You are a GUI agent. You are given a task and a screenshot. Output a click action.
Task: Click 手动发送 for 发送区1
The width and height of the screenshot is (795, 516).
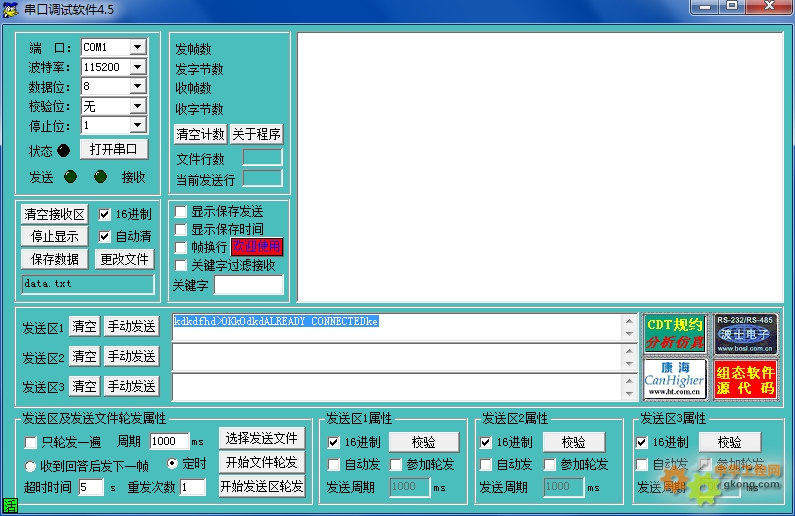(131, 326)
